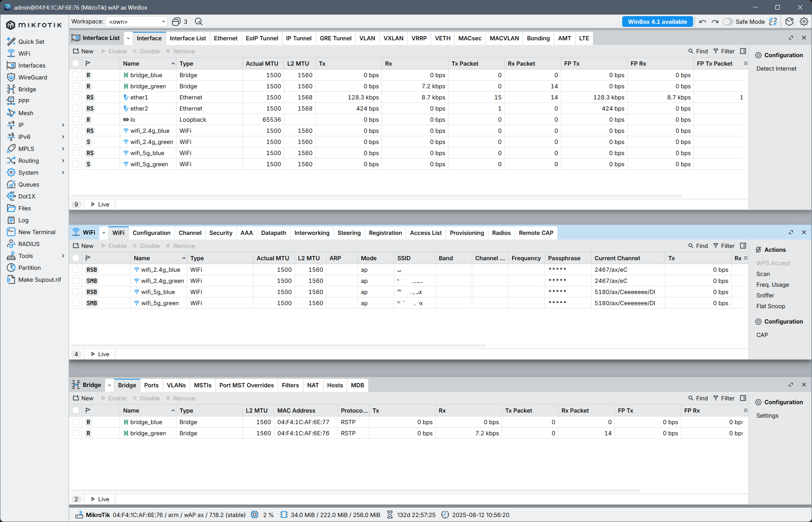Click Live button in Interface List footer
Viewport: 812px width, 522px height.
(100, 204)
